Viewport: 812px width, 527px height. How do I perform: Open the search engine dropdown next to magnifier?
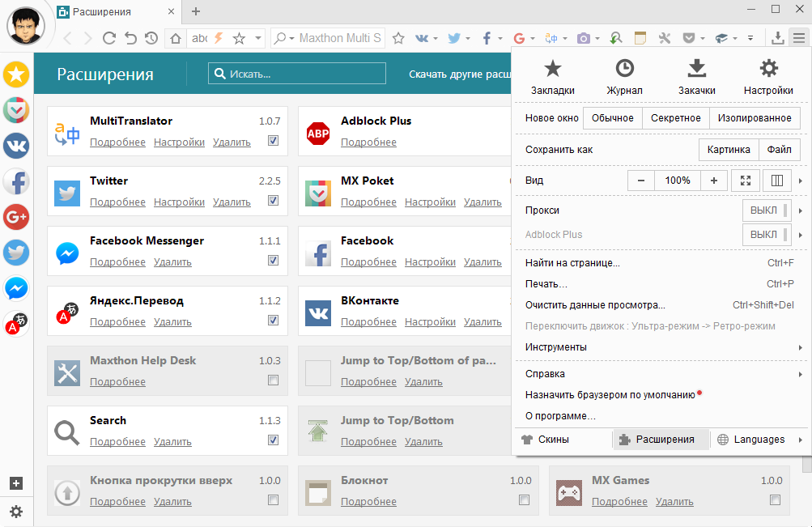(x=291, y=38)
